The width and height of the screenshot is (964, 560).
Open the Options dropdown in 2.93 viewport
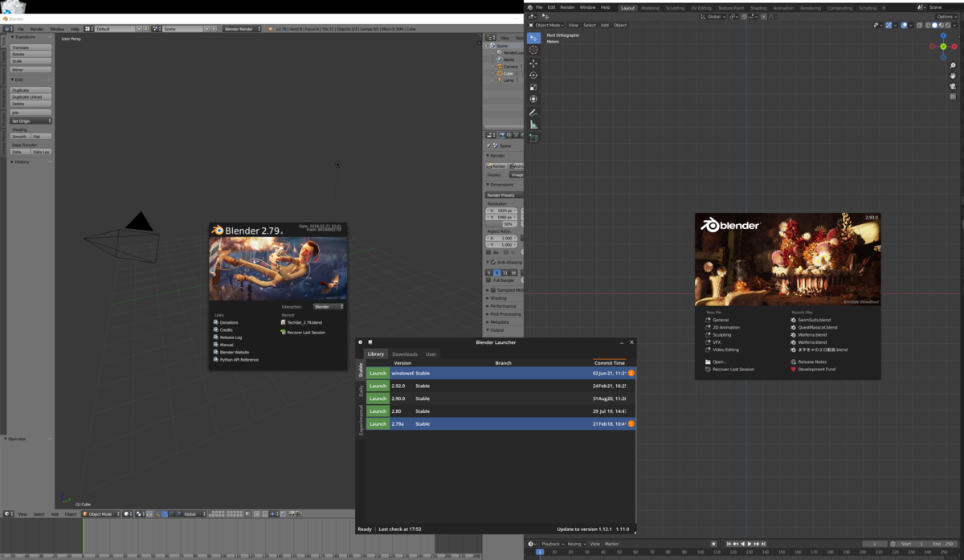pyautogui.click(x=946, y=17)
